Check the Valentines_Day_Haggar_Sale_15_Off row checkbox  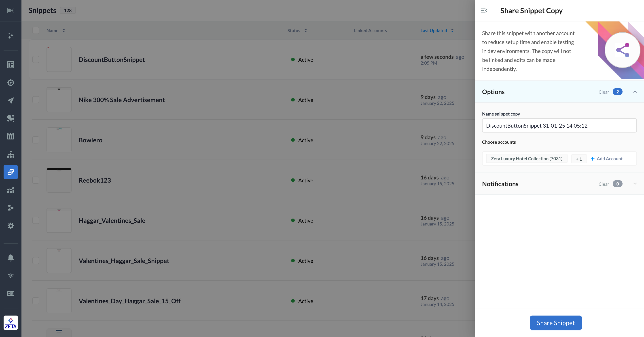pyautogui.click(x=36, y=301)
